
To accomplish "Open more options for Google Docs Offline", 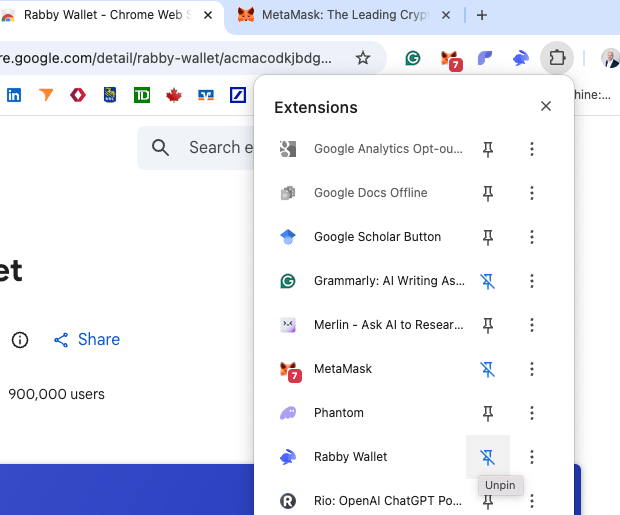I will tap(532, 193).
